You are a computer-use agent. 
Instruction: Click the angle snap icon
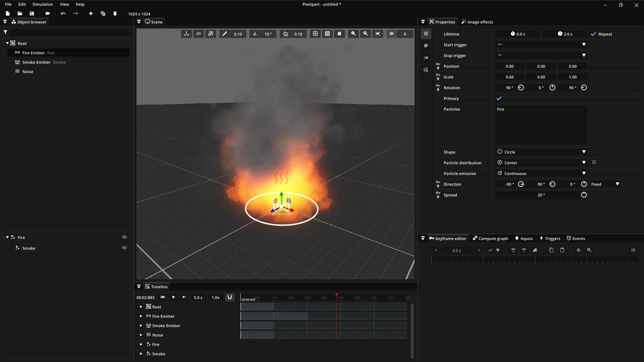(255, 34)
